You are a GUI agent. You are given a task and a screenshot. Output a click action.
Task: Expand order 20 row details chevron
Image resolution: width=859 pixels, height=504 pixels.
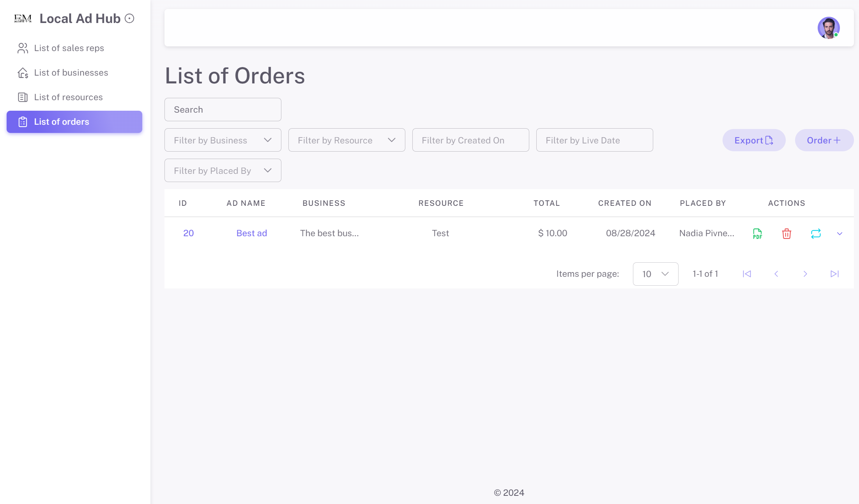[x=840, y=234]
